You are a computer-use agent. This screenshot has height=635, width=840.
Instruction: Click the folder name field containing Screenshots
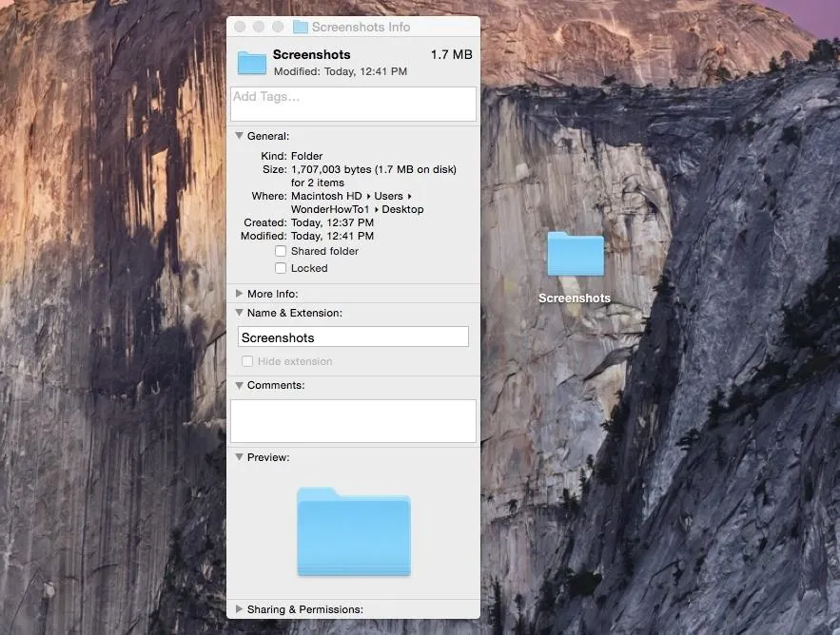(x=353, y=337)
